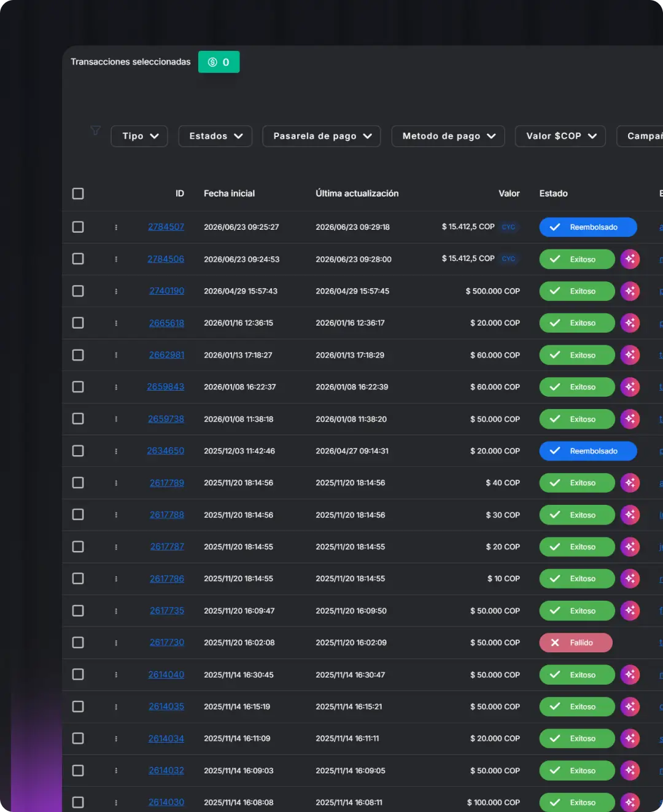Click CYC badge on transaction 2784507 row

pyautogui.click(x=508, y=227)
